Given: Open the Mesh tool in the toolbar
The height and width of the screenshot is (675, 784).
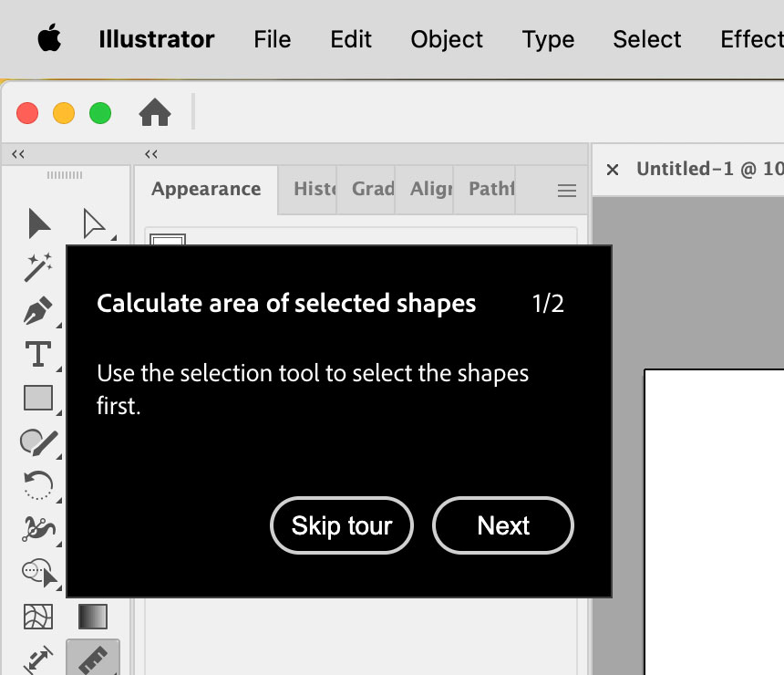Looking at the screenshot, I should (x=36, y=618).
